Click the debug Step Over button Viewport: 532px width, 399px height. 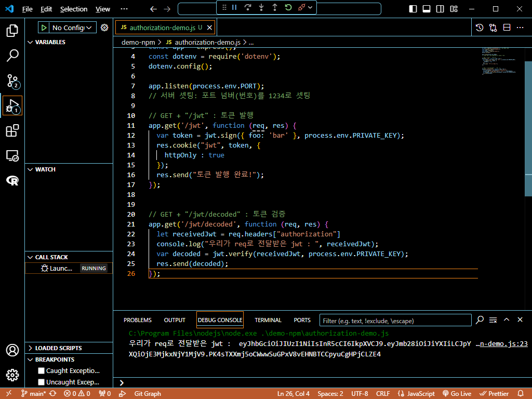[x=248, y=7]
